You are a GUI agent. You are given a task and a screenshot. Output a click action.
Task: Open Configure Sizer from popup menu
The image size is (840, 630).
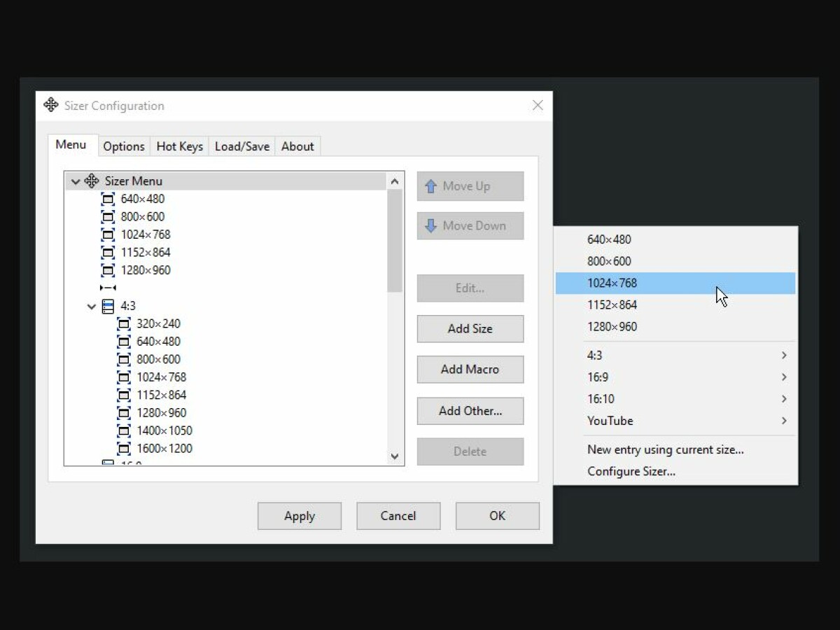pos(675,471)
